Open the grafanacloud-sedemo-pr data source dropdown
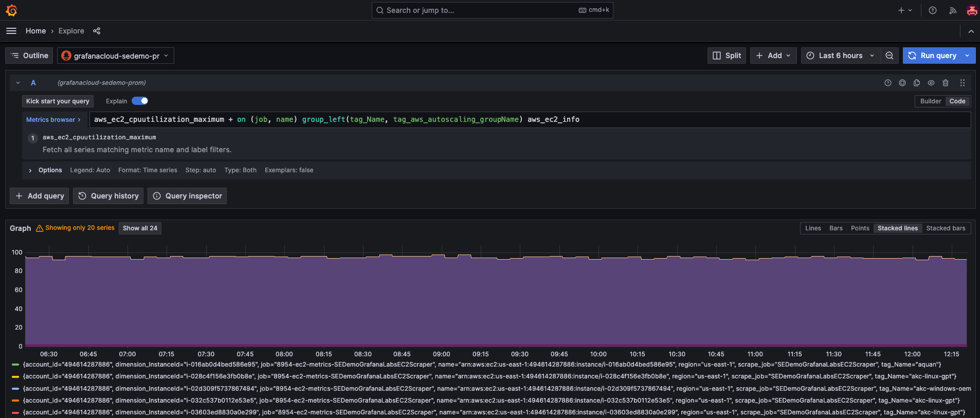This screenshot has width=980, height=418. (116, 56)
